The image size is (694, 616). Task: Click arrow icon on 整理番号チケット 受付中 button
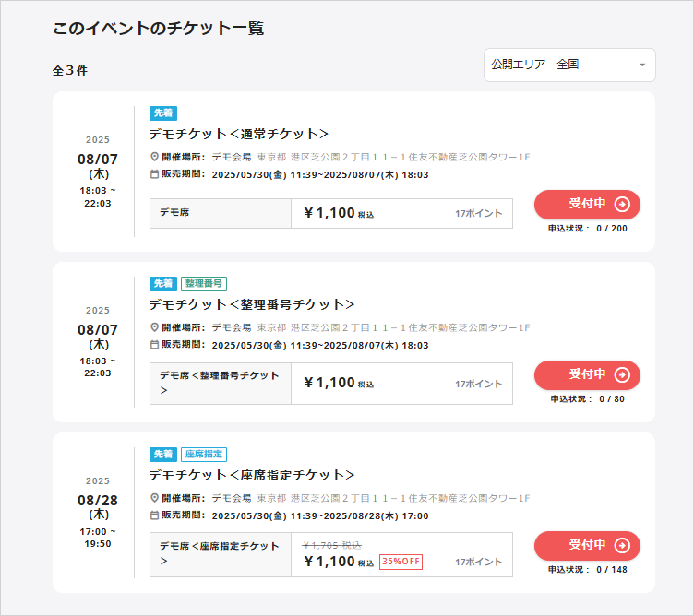coord(622,374)
